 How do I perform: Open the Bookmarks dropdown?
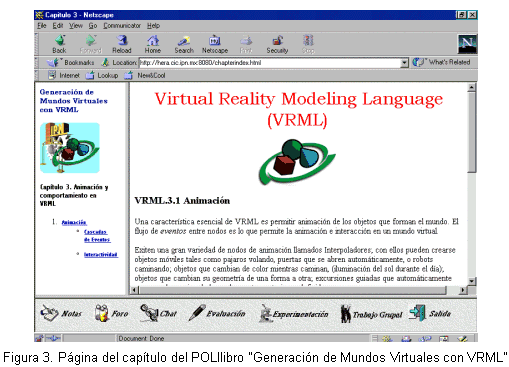point(70,62)
